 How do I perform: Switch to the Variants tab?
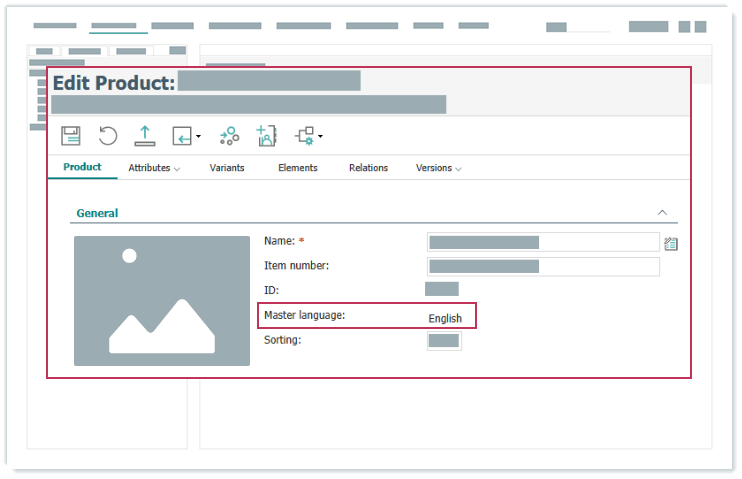[x=227, y=168]
